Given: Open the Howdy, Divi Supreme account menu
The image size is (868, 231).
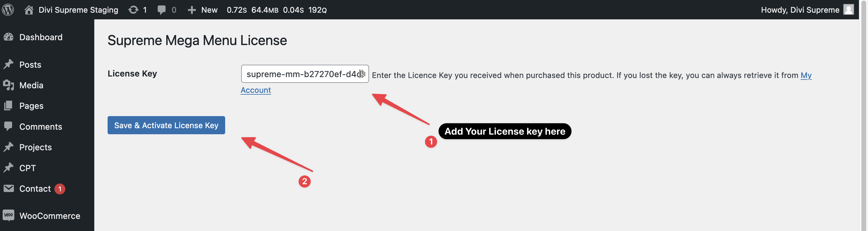Looking at the screenshot, I should (800, 10).
